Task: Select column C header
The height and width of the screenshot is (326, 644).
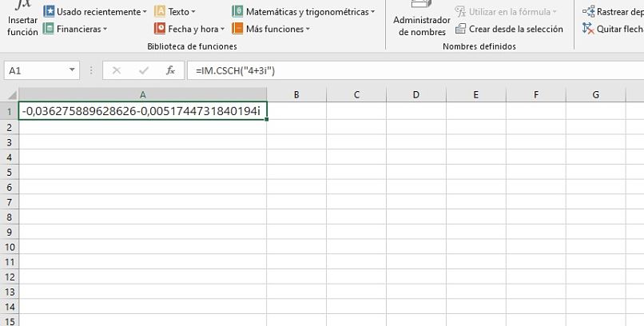Action: coord(356,95)
